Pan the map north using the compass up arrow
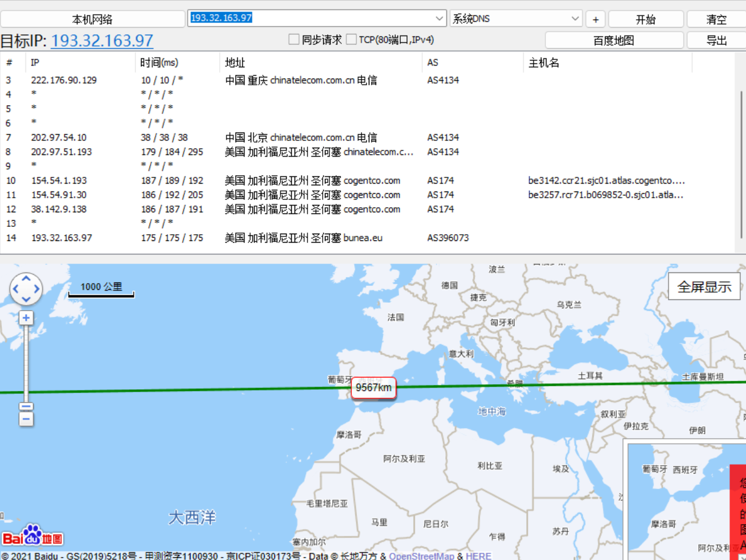The image size is (746, 560). [26, 277]
